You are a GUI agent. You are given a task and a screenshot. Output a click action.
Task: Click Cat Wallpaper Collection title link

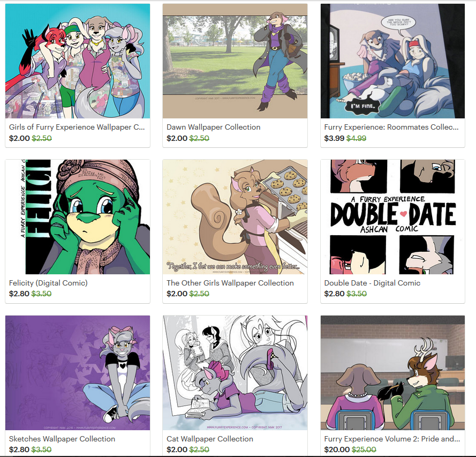tap(210, 439)
